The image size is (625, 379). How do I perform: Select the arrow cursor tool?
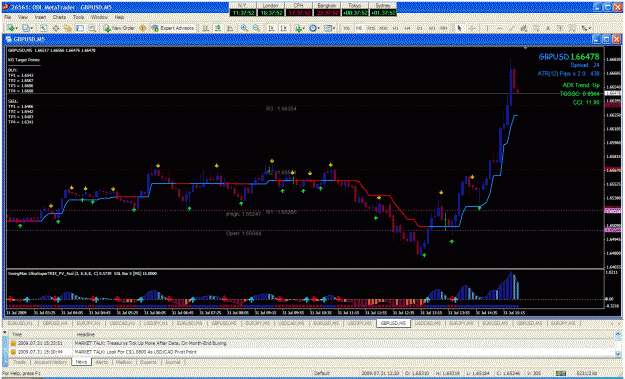459,28
